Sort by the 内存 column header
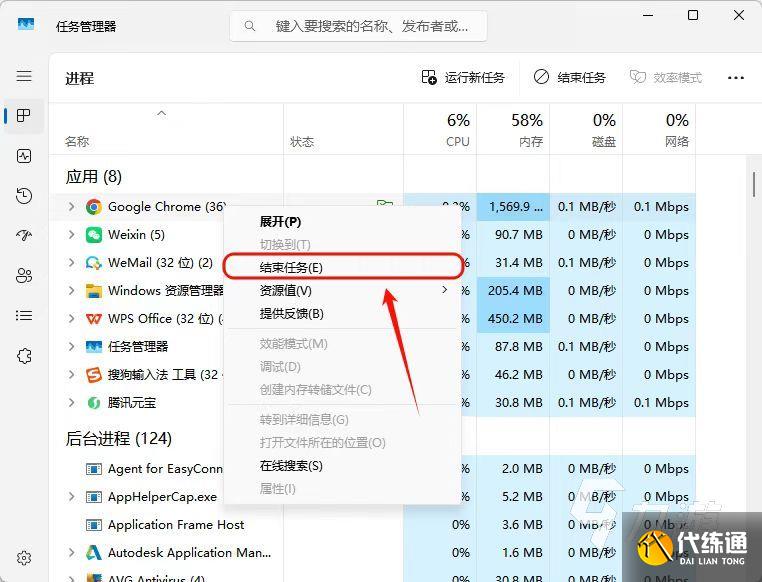This screenshot has width=762, height=582. click(x=513, y=129)
